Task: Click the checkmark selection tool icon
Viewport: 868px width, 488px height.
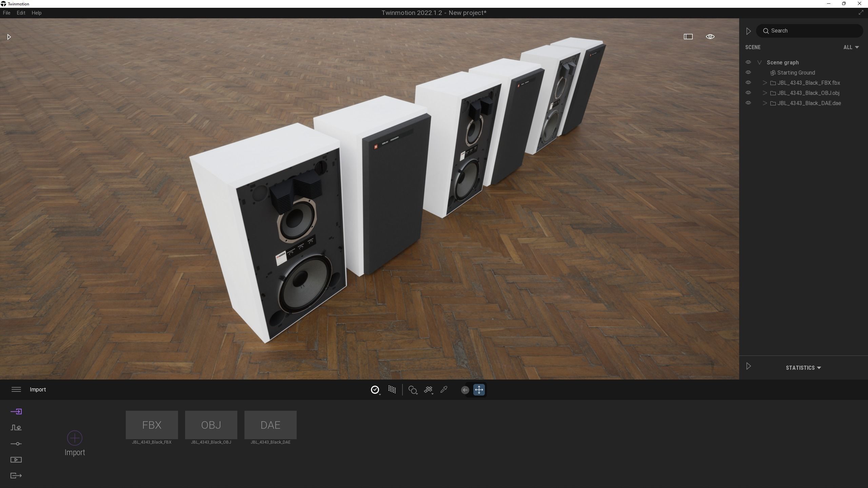Action: click(375, 390)
